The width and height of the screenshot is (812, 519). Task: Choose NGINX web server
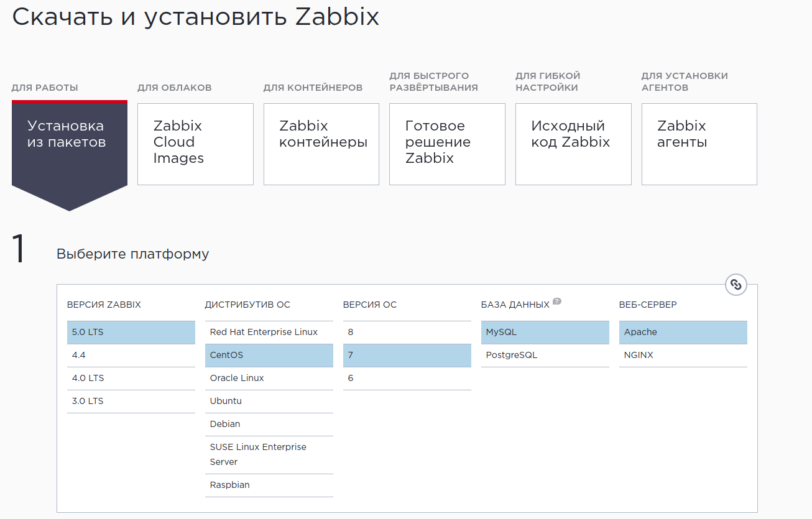(x=683, y=356)
